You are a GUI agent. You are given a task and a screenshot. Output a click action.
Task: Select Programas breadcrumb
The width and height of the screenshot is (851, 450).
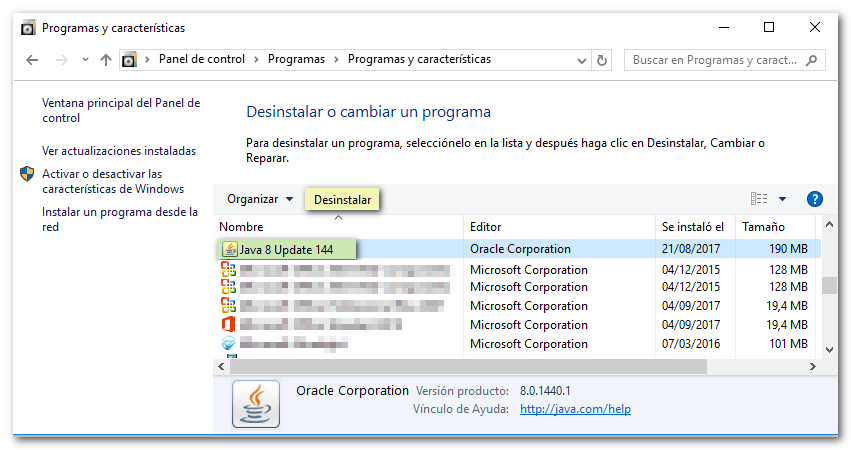tap(296, 59)
